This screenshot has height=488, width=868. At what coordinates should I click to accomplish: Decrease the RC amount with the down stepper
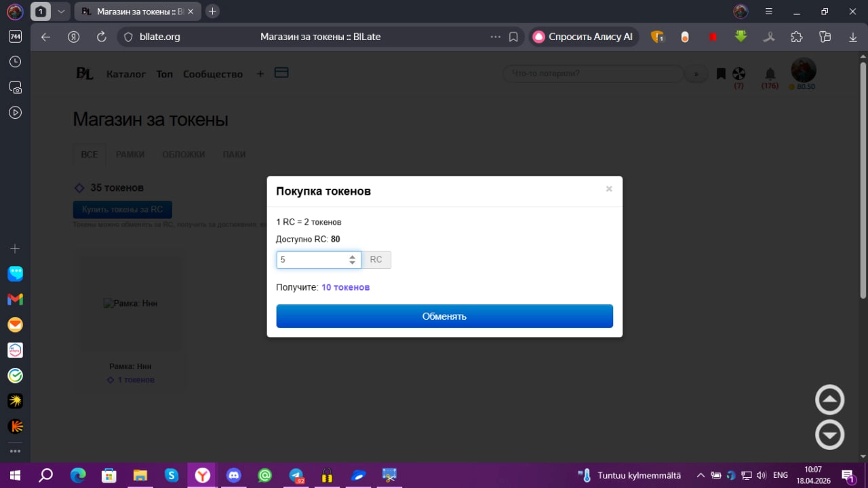point(352,263)
